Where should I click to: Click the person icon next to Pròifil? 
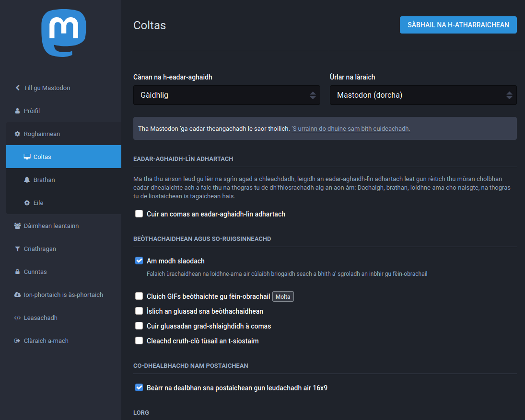18,111
